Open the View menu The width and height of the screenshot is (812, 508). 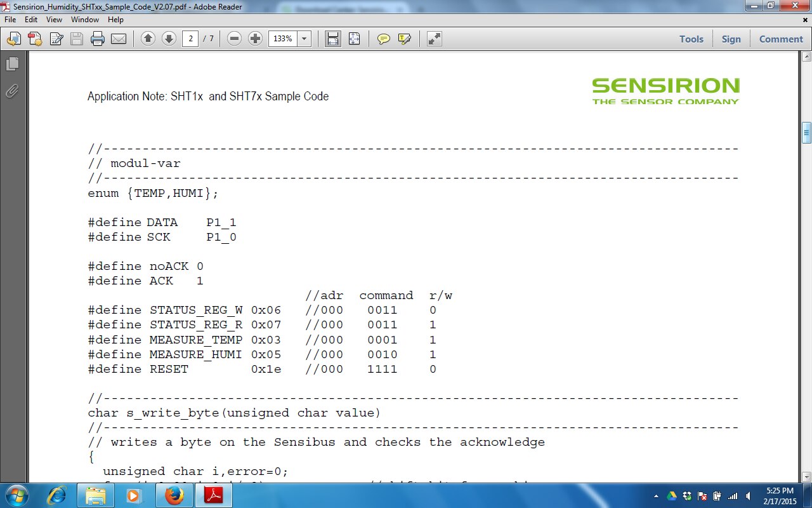[54, 20]
